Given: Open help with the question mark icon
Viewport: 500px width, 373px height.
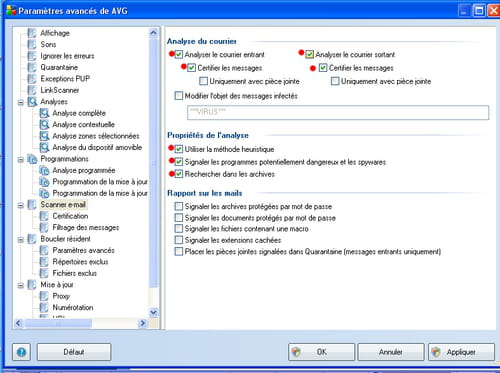Looking at the screenshot, I should point(22,352).
